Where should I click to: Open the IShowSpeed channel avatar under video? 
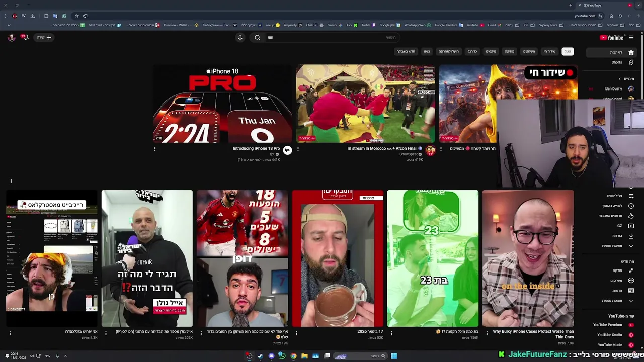pyautogui.click(x=430, y=150)
